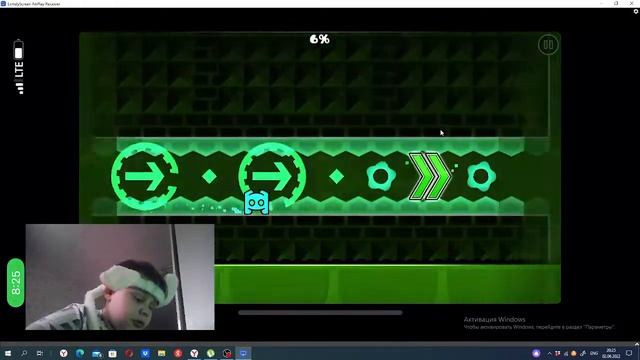Image resolution: width=640 pixels, height=360 pixels.
Task: Click the gear ring right of the speed portal
Action: tap(481, 176)
